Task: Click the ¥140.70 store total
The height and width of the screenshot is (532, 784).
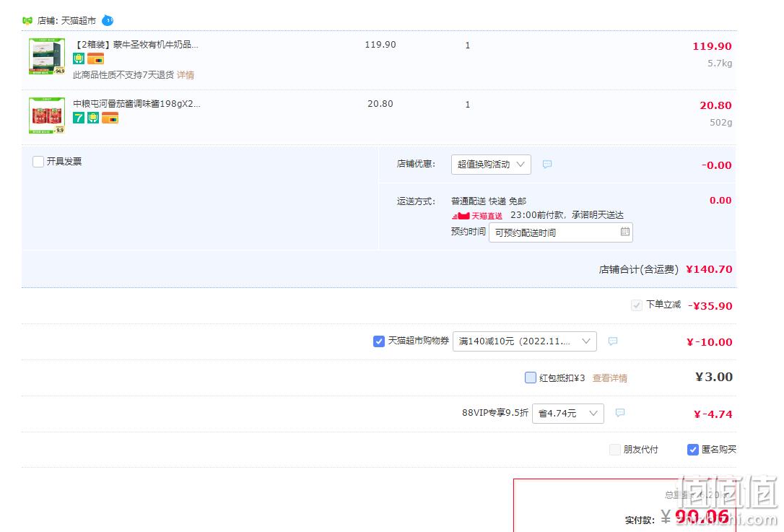Action: [x=709, y=269]
